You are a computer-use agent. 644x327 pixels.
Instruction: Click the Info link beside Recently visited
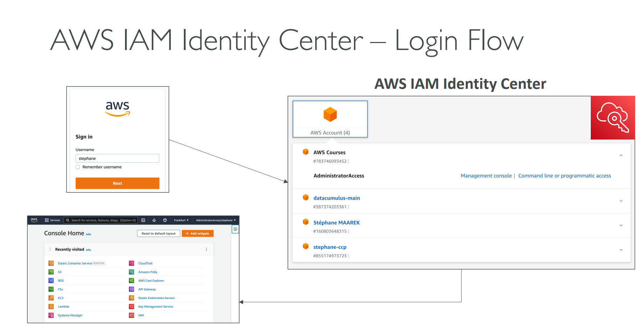point(88,250)
